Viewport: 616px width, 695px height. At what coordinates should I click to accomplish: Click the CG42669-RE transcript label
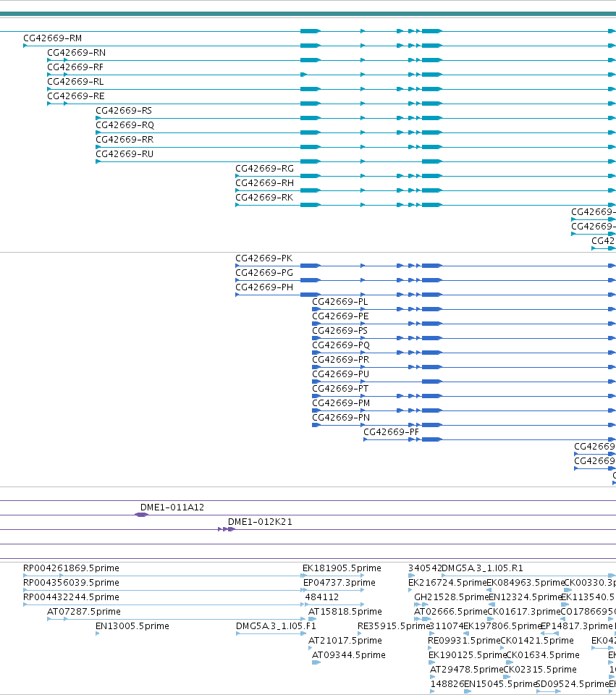76,96
